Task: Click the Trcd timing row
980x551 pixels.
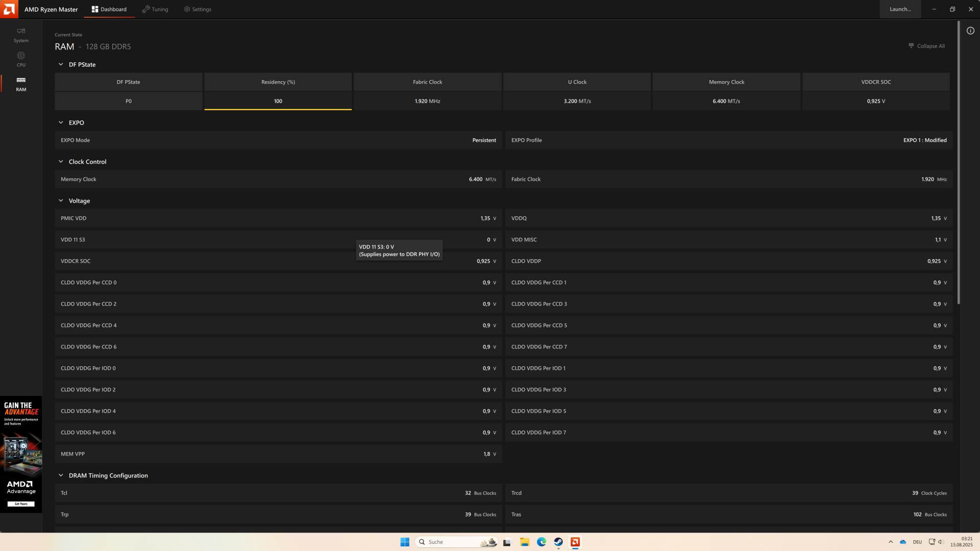Action: (729, 493)
